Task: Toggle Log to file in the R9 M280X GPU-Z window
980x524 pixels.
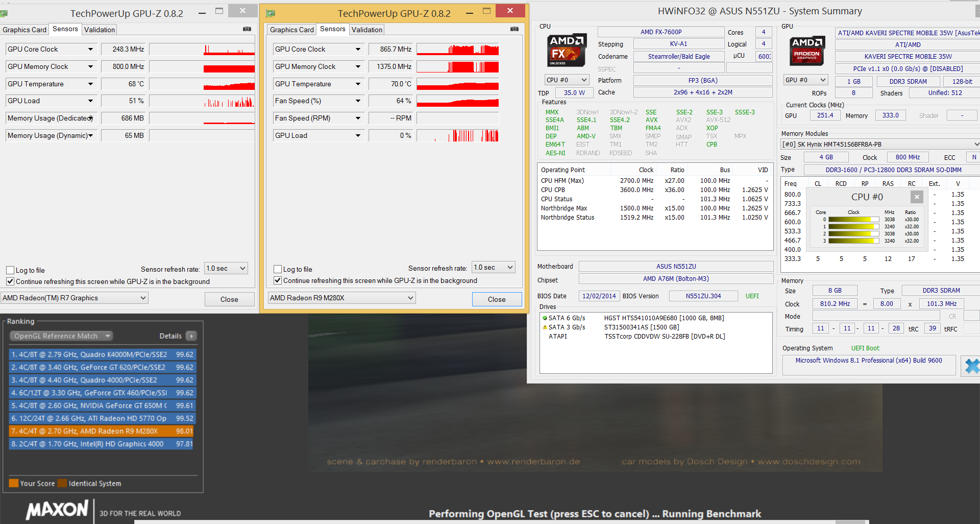Action: [x=278, y=269]
